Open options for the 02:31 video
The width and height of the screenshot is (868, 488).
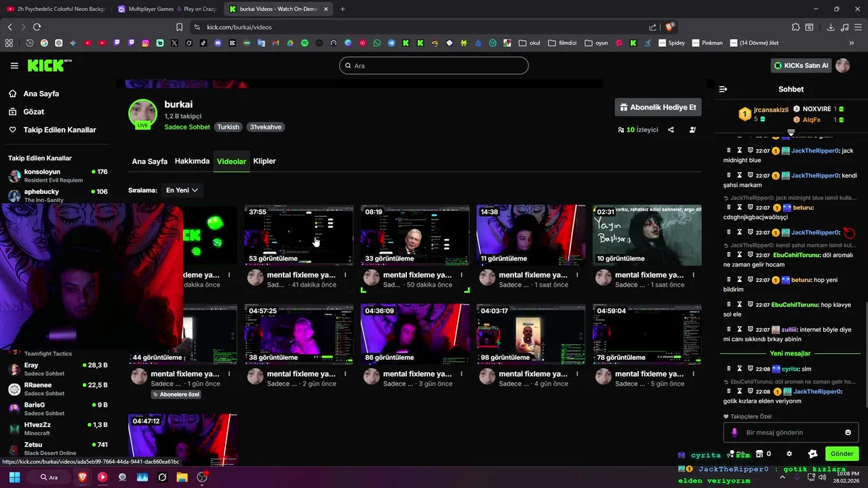(x=693, y=275)
